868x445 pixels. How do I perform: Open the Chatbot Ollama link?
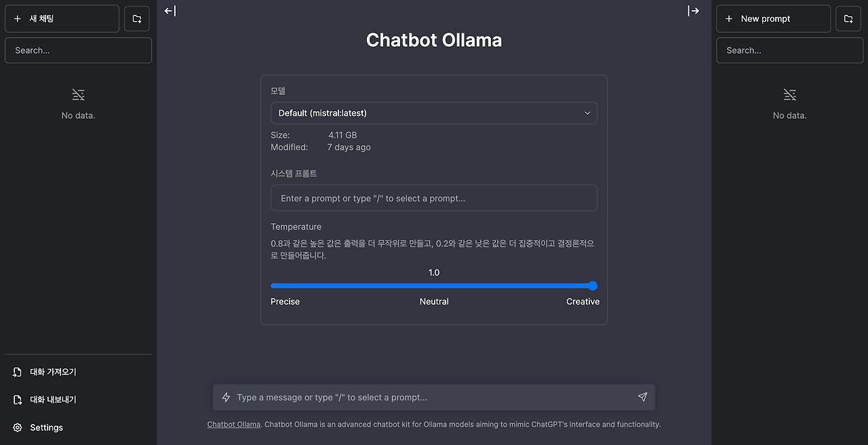coord(233,424)
